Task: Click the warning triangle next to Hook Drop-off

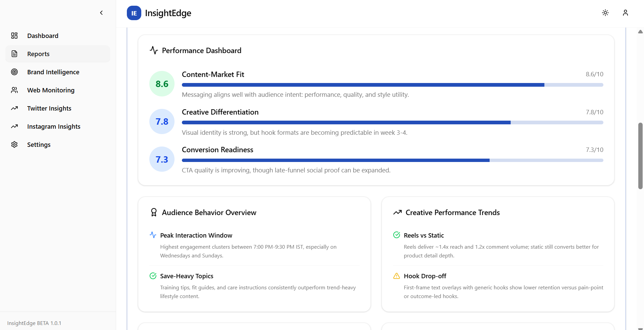Action: tap(396, 276)
